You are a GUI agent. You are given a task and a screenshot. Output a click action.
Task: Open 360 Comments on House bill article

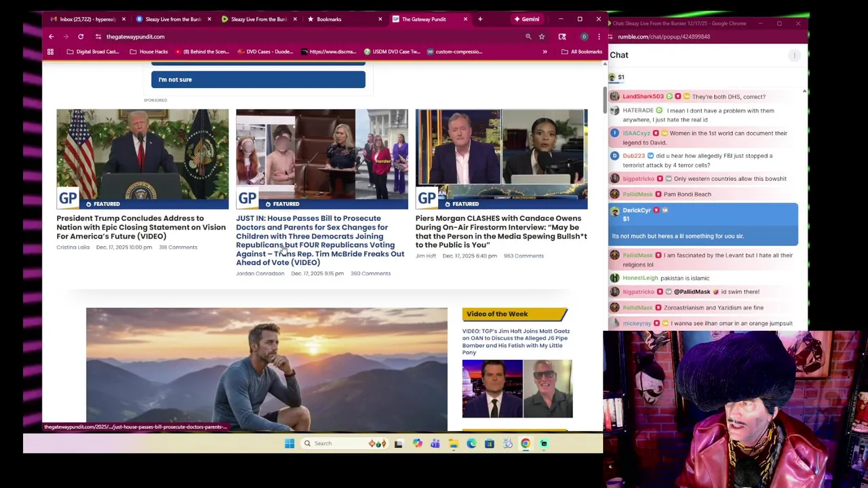point(370,274)
